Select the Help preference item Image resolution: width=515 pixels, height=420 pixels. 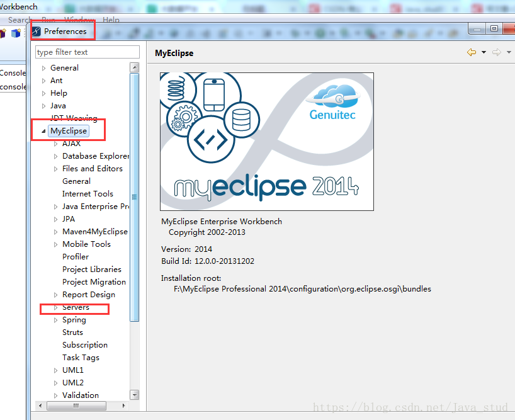(x=59, y=93)
